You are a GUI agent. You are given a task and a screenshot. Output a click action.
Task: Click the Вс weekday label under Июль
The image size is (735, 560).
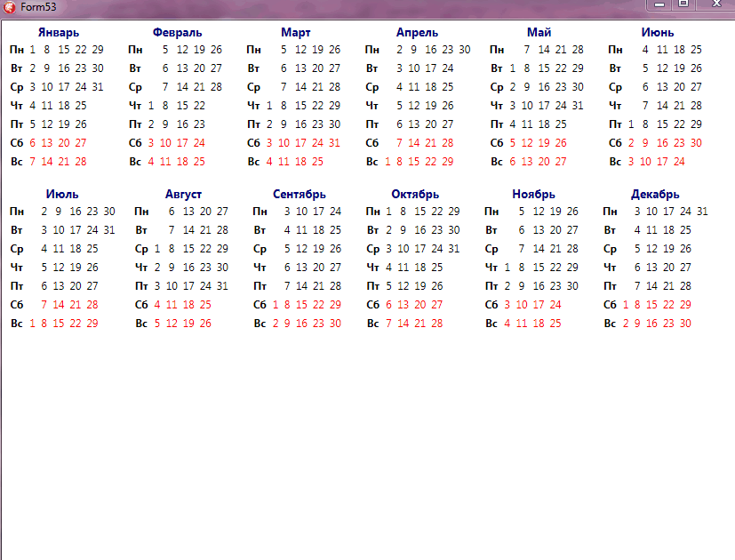click(17, 324)
